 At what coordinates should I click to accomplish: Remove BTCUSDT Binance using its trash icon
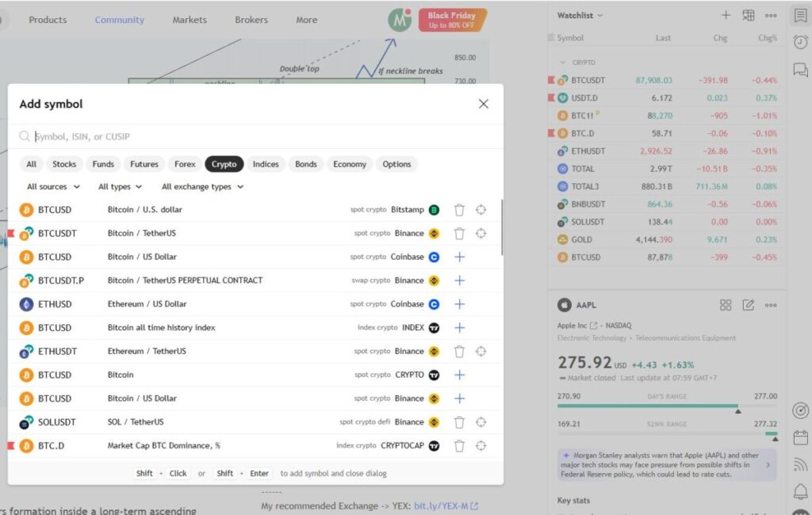pos(459,233)
